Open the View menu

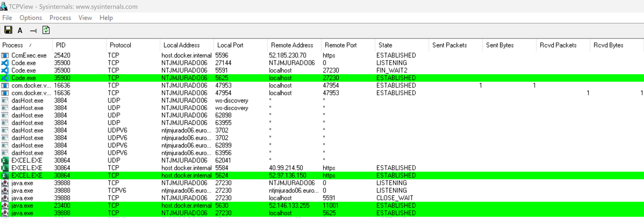coord(85,18)
